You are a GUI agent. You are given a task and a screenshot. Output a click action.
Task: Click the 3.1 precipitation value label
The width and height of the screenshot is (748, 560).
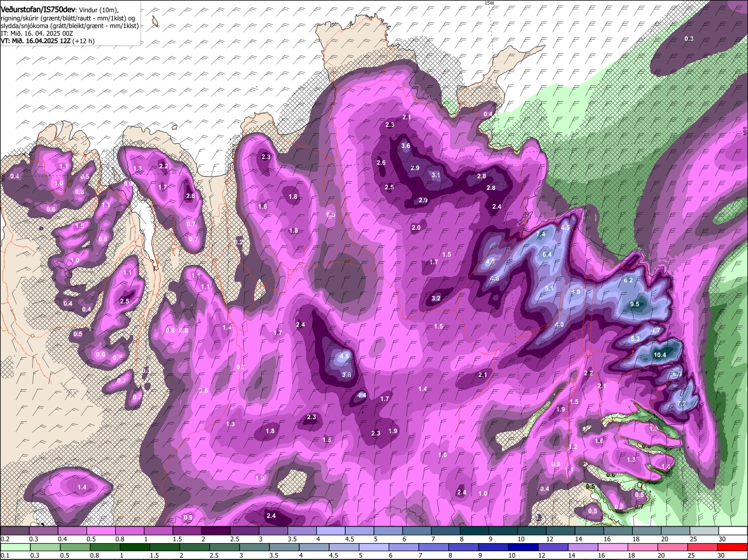436,175
